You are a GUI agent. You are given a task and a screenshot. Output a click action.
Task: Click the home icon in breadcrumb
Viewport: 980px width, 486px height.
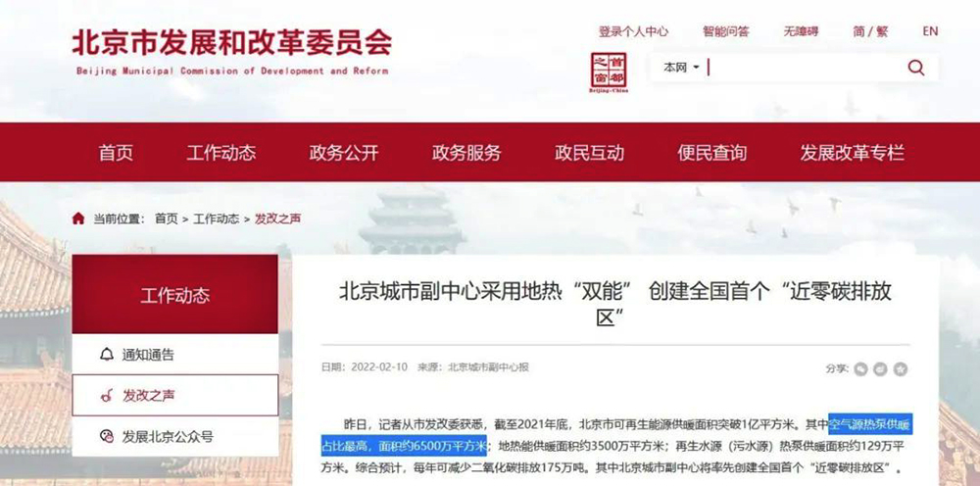click(x=78, y=219)
